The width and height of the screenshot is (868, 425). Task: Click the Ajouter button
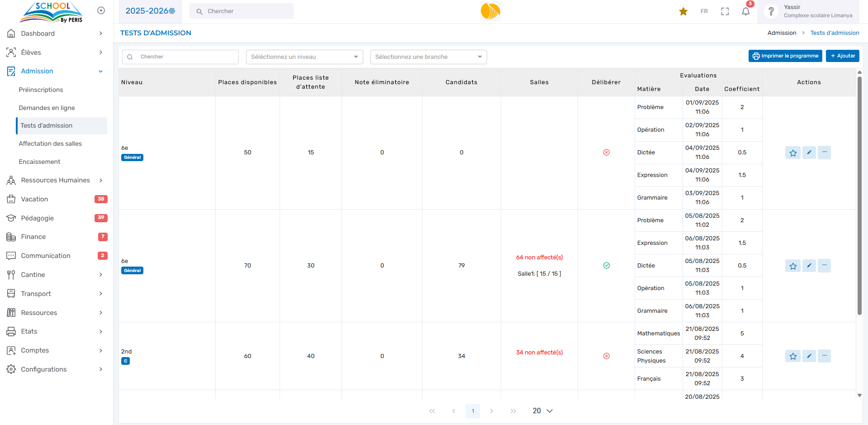pyautogui.click(x=842, y=56)
